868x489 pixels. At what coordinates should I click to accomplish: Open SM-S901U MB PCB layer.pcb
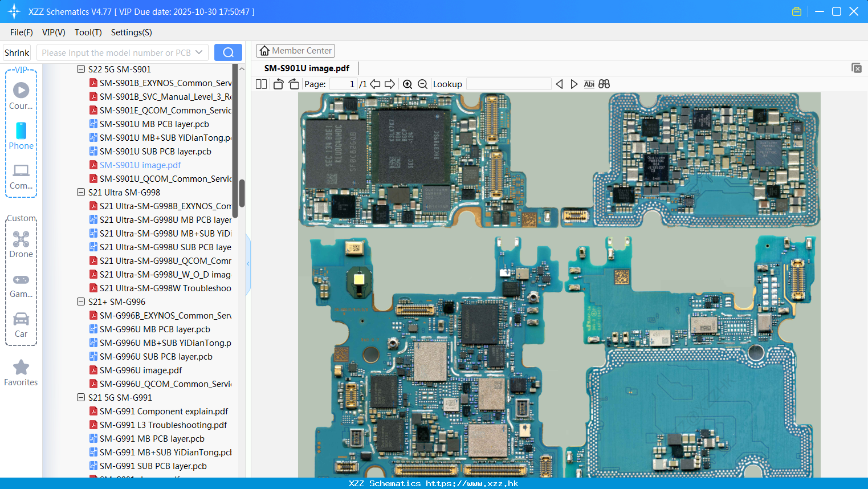point(154,124)
